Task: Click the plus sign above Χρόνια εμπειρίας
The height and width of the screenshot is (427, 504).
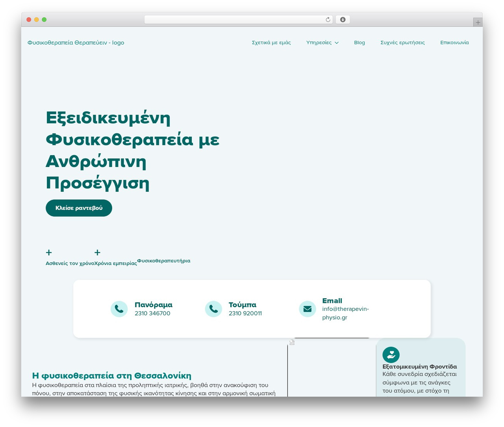Action: point(97,252)
